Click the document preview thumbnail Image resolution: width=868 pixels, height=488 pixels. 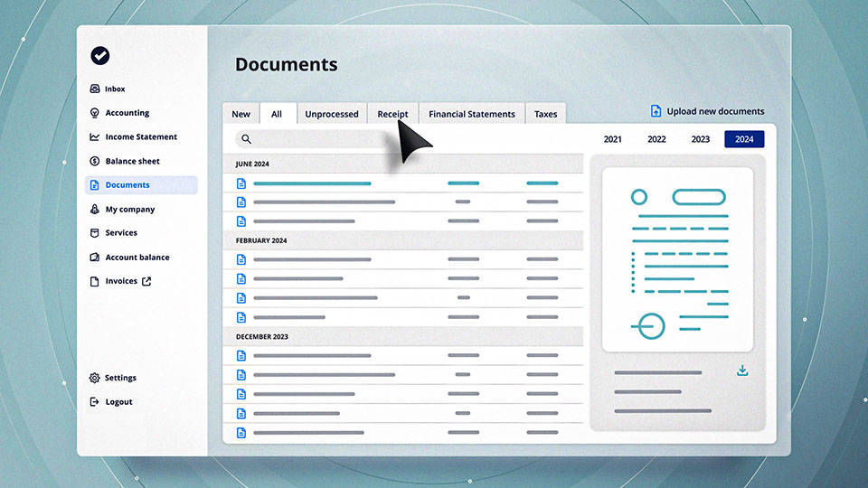[x=677, y=260]
